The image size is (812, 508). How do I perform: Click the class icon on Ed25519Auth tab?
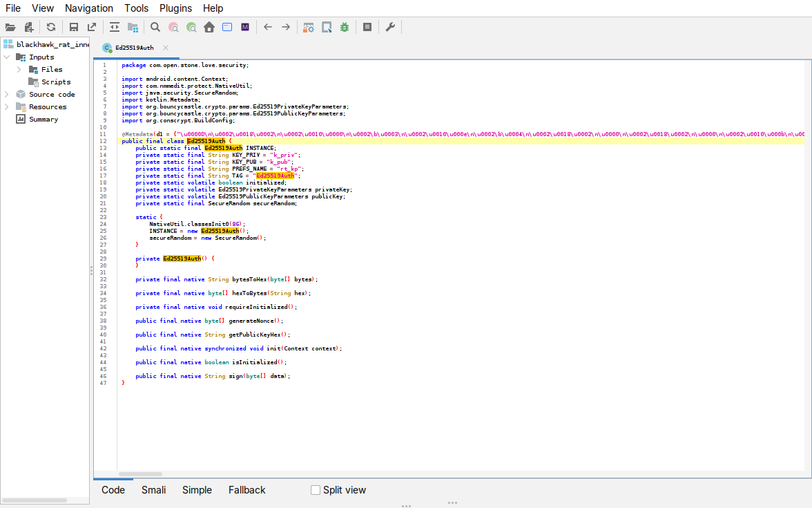[x=107, y=48]
